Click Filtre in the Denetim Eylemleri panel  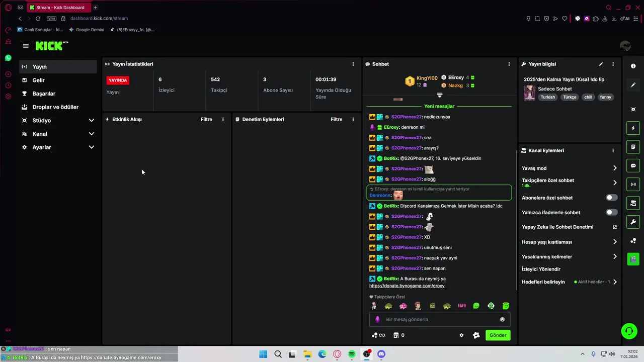pyautogui.click(x=336, y=119)
